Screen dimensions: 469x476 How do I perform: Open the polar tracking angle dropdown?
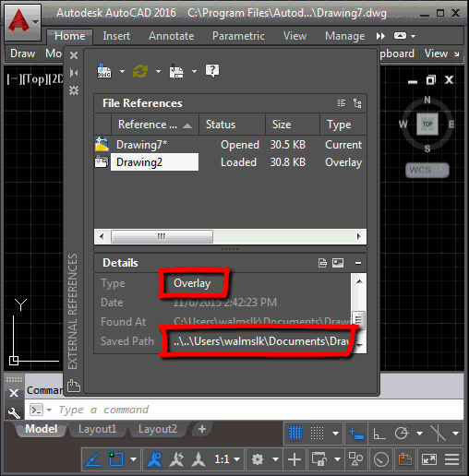tap(419, 434)
